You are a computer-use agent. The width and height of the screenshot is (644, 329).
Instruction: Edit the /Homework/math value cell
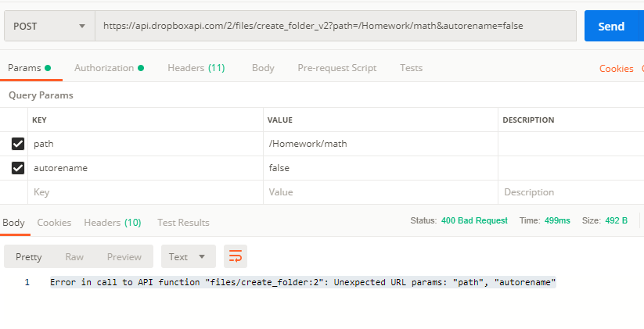click(380, 144)
